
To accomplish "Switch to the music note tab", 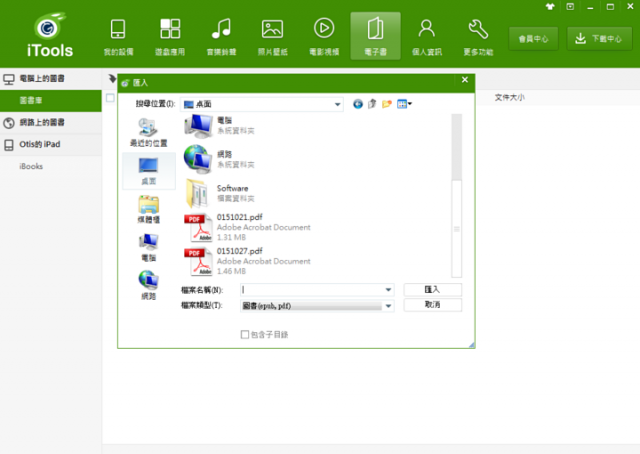I will coord(221,37).
